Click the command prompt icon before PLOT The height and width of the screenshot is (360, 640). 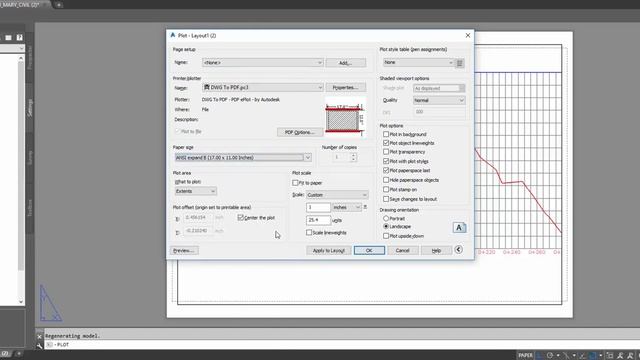[x=49, y=345]
